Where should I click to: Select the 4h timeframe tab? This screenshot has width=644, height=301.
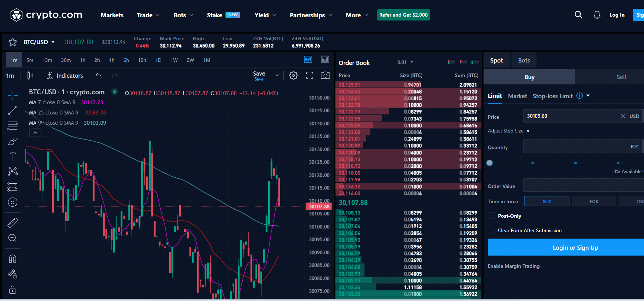click(x=112, y=60)
